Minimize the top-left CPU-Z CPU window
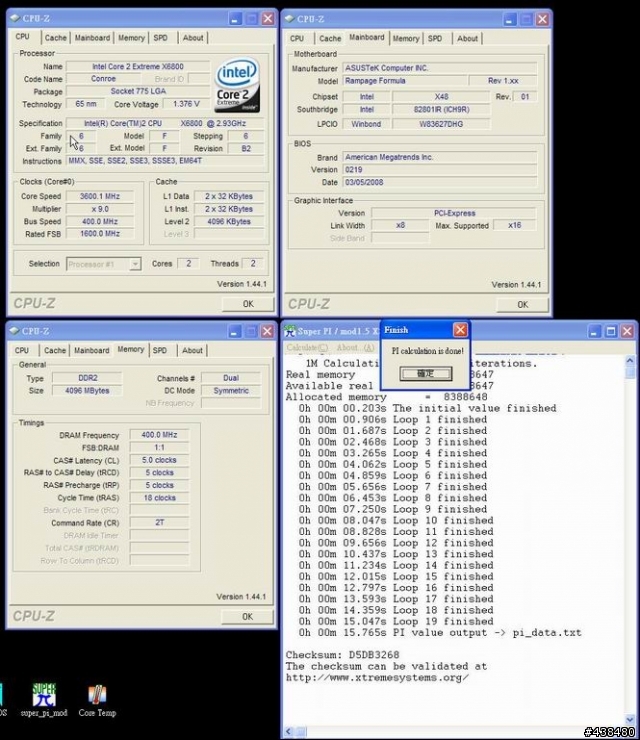 pyautogui.click(x=235, y=18)
